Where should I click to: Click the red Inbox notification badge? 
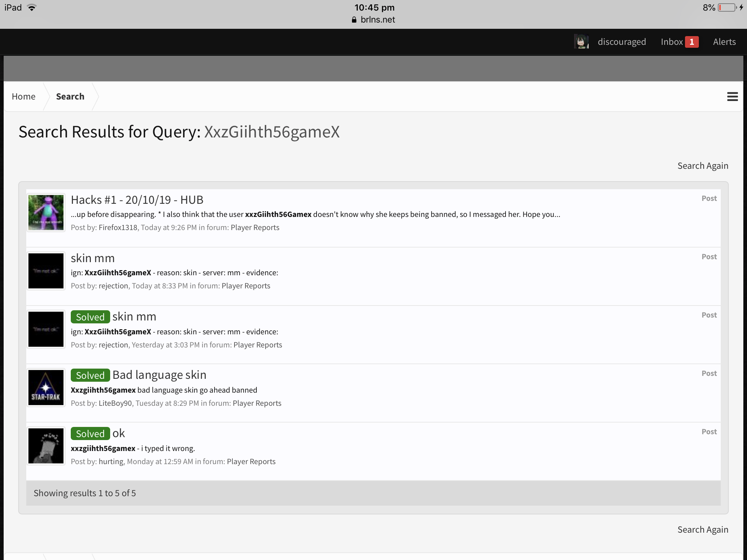pos(692,42)
